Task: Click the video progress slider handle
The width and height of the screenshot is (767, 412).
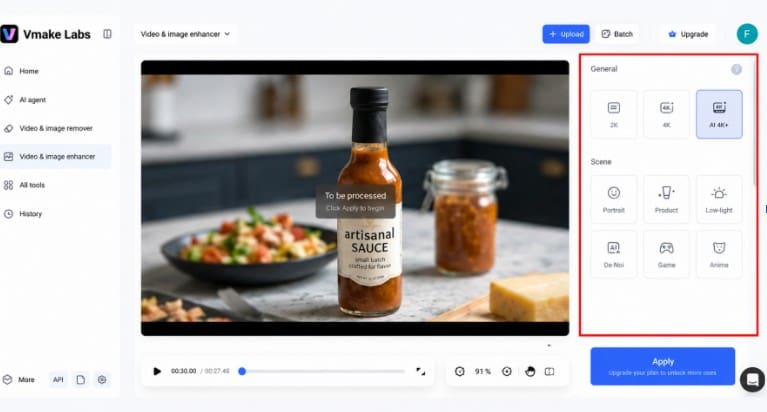Action: click(x=242, y=371)
